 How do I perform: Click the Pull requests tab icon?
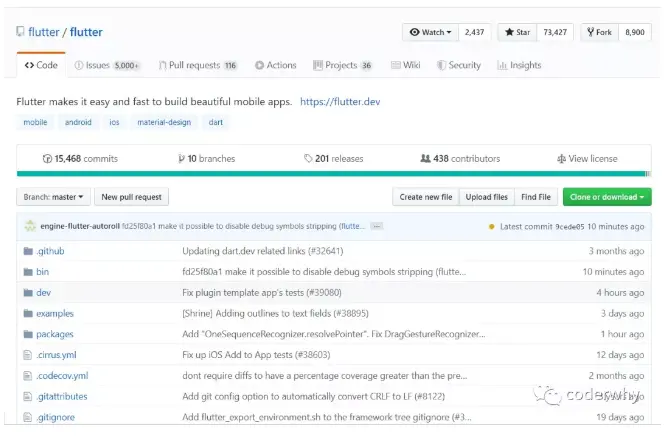(162, 66)
